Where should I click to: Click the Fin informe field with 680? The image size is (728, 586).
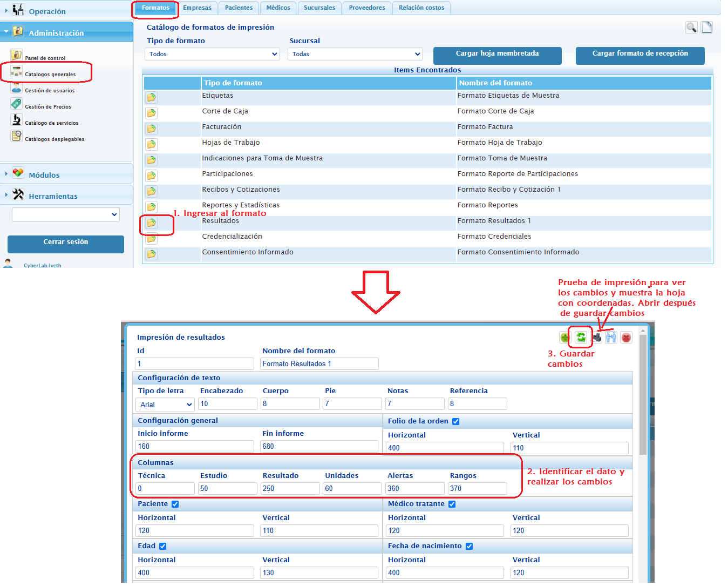click(319, 446)
